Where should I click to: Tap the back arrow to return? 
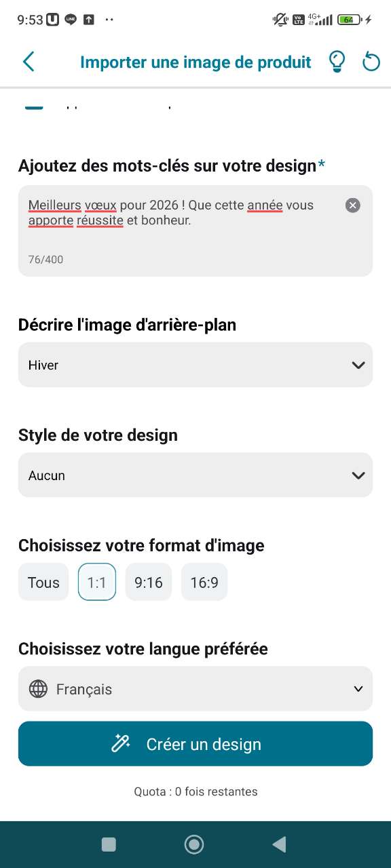pyautogui.click(x=29, y=61)
